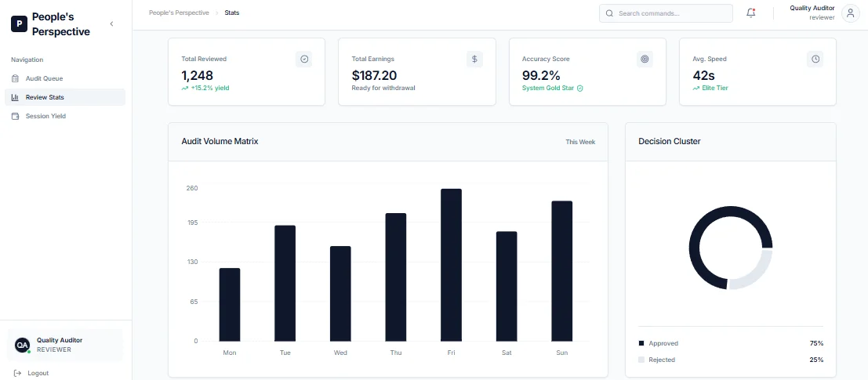Click the Rejected legend color swatch

pos(641,360)
